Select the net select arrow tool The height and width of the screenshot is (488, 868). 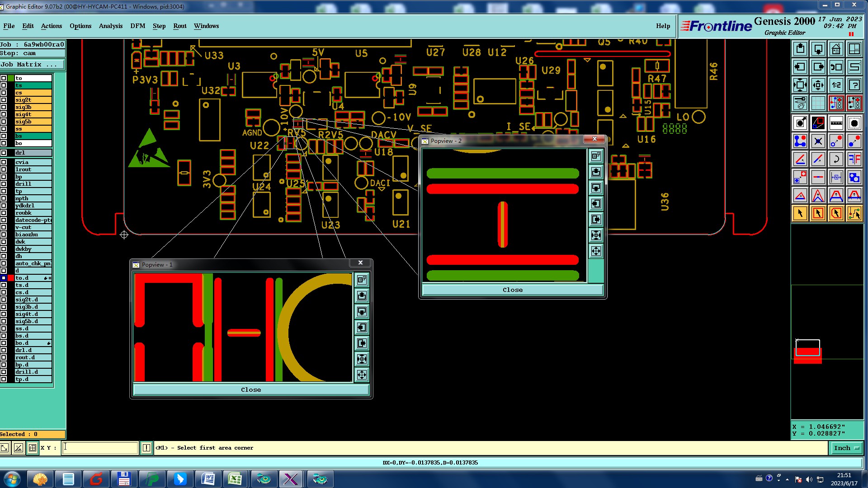(854, 213)
